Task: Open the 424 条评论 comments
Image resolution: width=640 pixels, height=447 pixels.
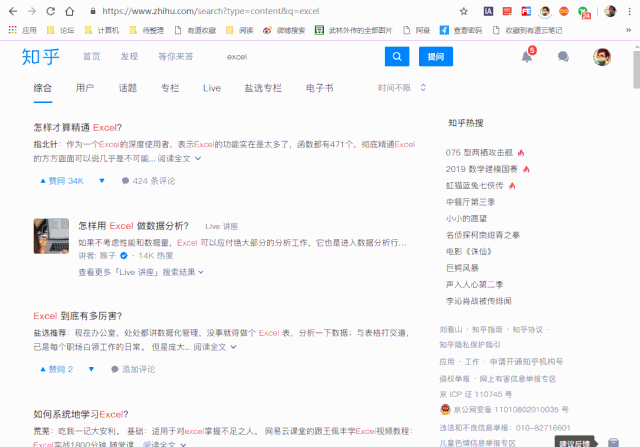Action: pos(148,181)
